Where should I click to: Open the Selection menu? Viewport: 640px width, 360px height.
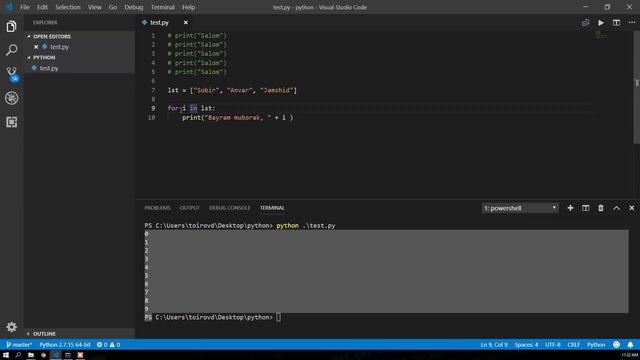point(68,7)
